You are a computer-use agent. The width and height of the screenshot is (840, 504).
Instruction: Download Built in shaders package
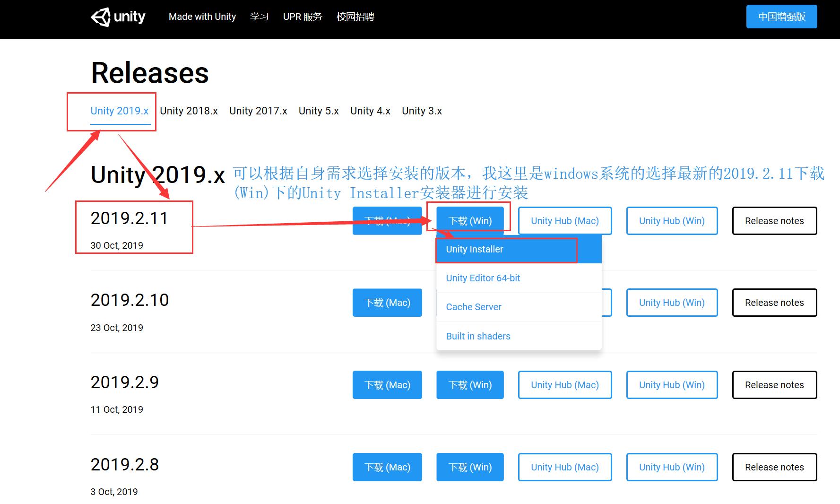[477, 336]
